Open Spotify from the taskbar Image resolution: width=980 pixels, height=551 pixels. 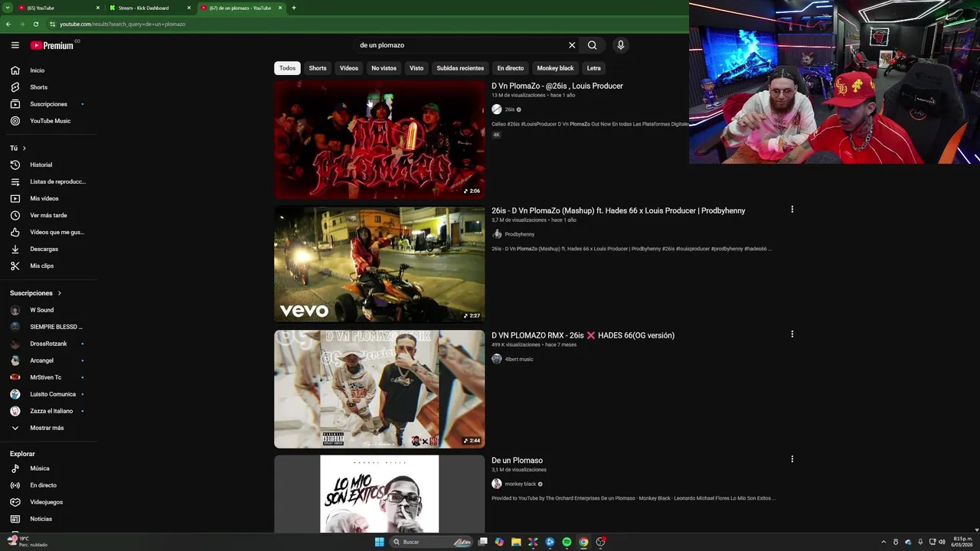coord(567,542)
